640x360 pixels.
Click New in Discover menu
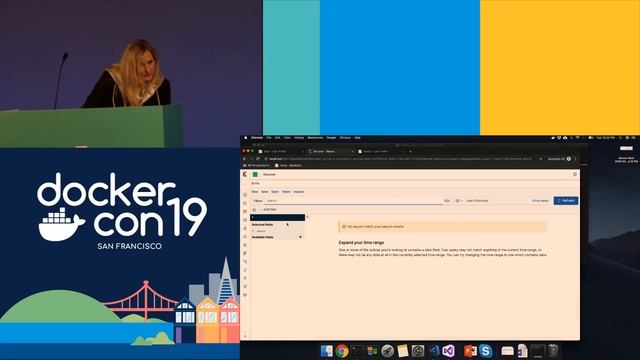click(255, 191)
